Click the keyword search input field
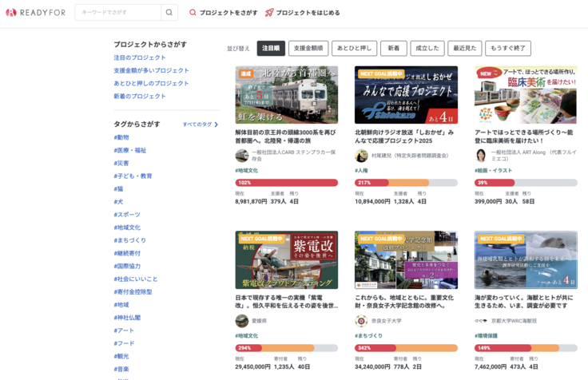 pos(118,13)
